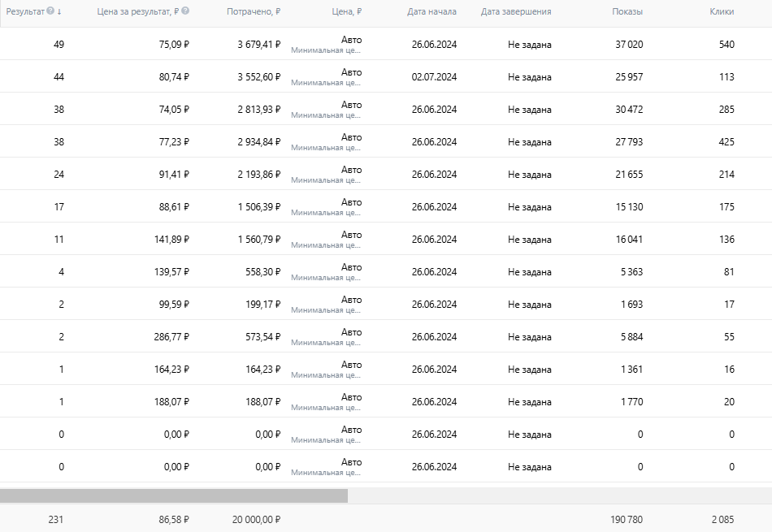Click spent amount 3 679,41 ₽
The height and width of the screenshot is (532, 772).
point(258,45)
